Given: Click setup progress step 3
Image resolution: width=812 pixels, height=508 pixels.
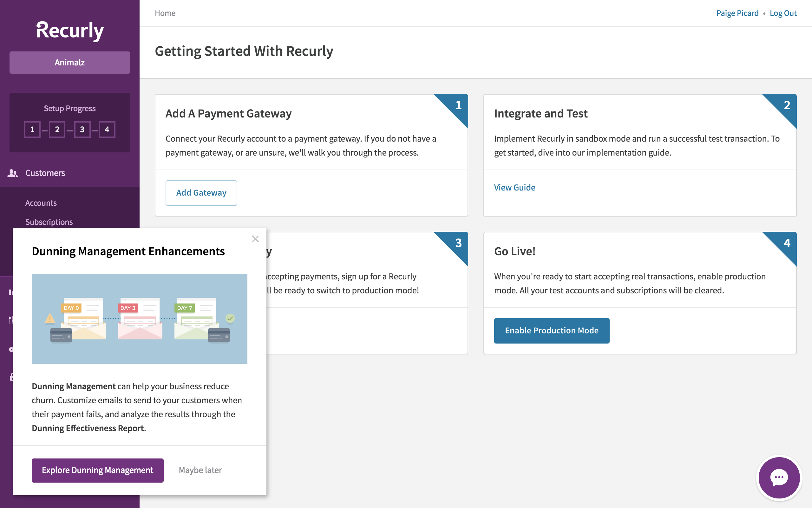Looking at the screenshot, I should point(82,129).
